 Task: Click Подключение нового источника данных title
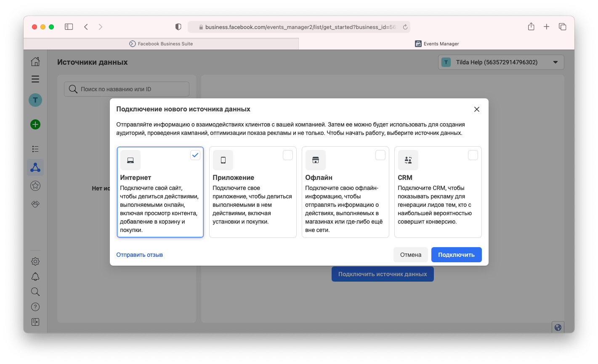pyautogui.click(x=183, y=109)
